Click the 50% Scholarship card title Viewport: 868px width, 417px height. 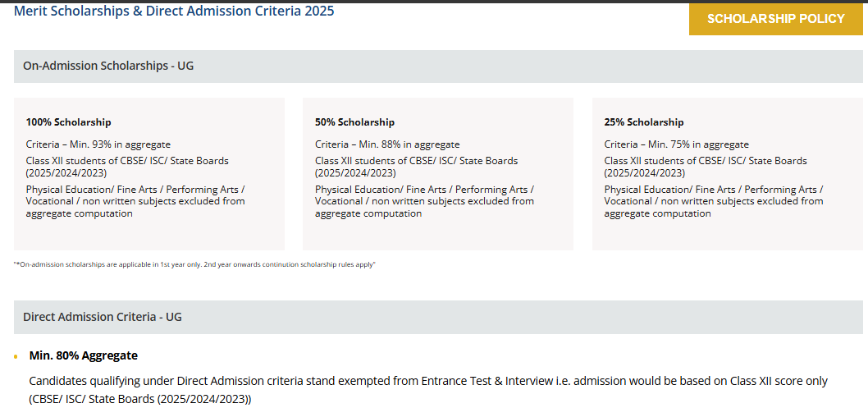click(x=355, y=121)
